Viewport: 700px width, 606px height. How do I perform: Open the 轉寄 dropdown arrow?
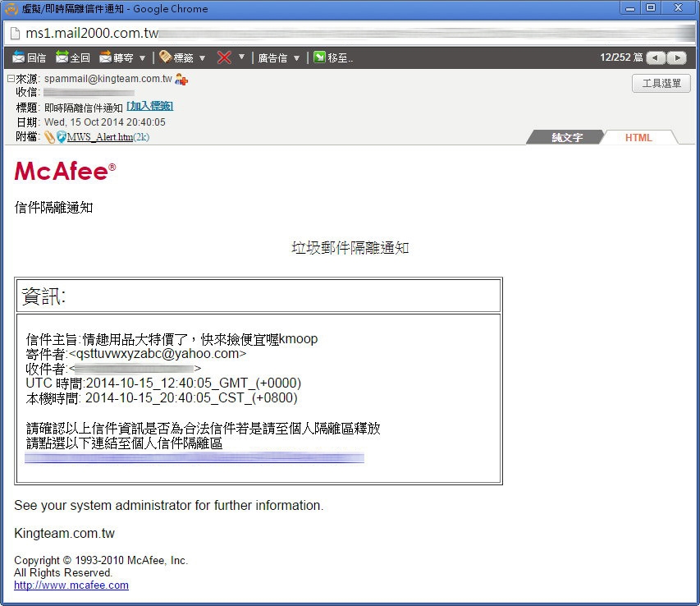[x=143, y=58]
